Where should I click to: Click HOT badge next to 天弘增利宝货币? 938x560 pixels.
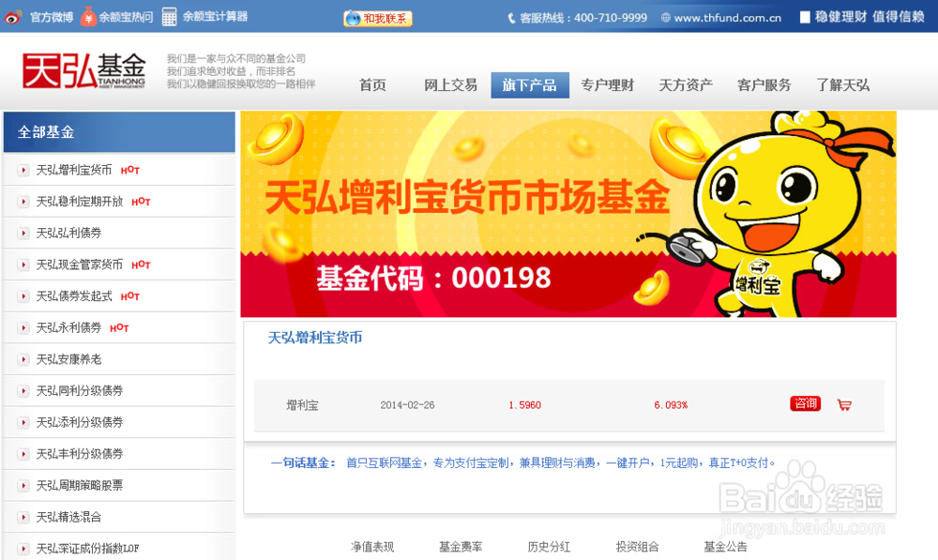pos(129,171)
